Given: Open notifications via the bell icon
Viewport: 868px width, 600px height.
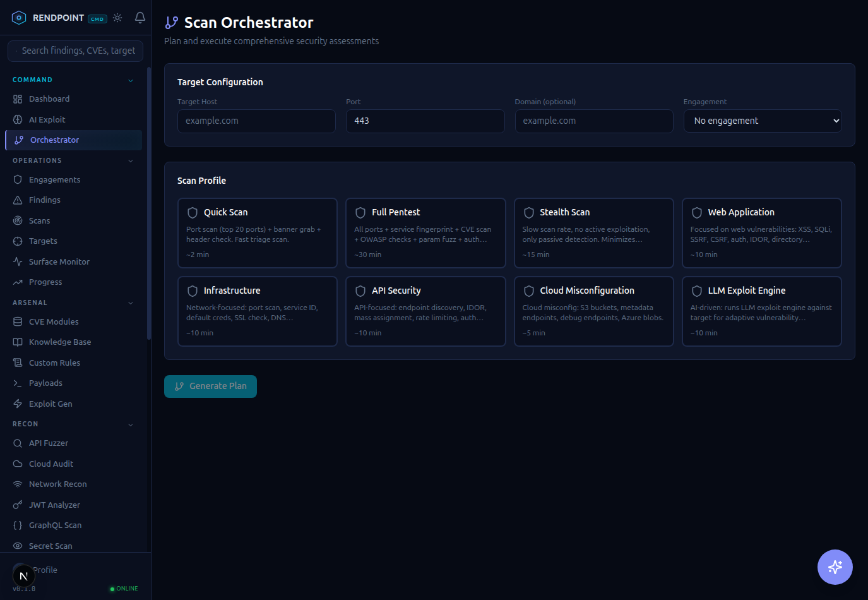Looking at the screenshot, I should pos(140,18).
